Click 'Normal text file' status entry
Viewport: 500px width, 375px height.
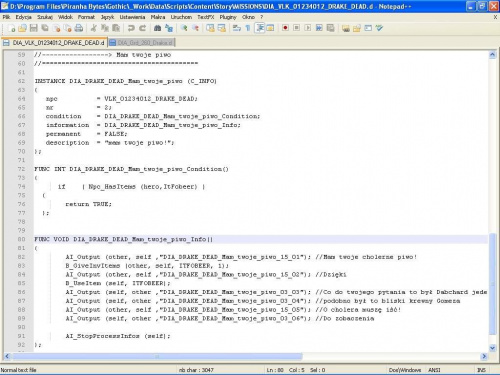(18, 370)
